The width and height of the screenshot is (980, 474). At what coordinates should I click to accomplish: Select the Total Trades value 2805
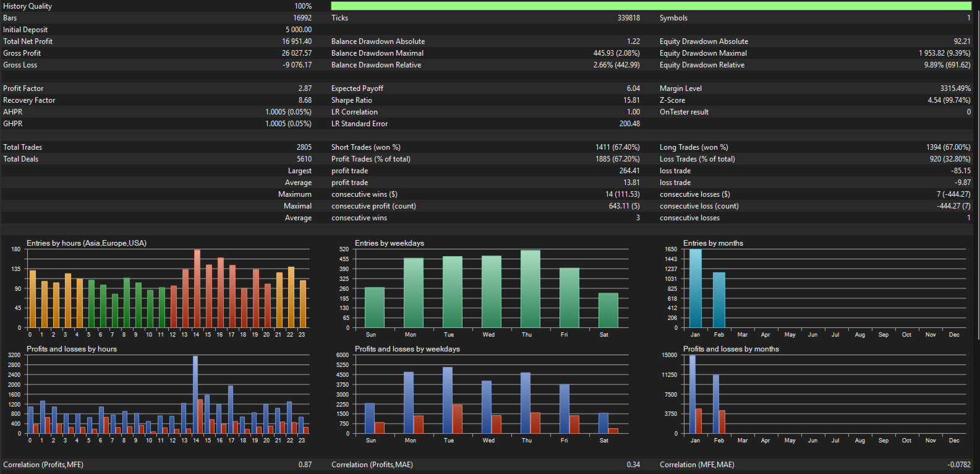click(304, 147)
